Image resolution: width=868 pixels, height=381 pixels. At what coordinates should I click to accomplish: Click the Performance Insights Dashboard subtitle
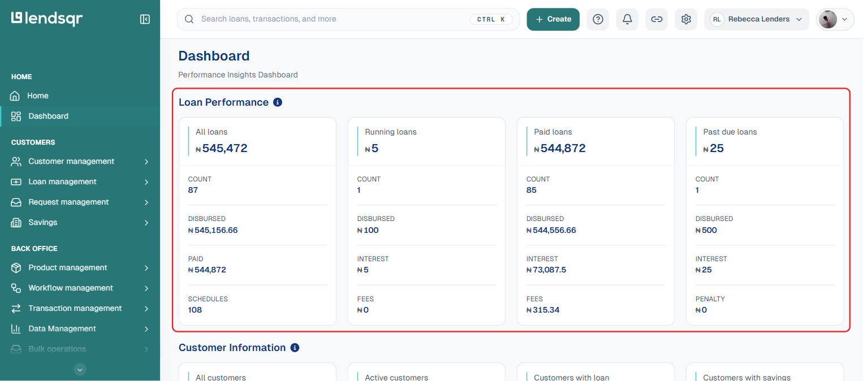(238, 75)
